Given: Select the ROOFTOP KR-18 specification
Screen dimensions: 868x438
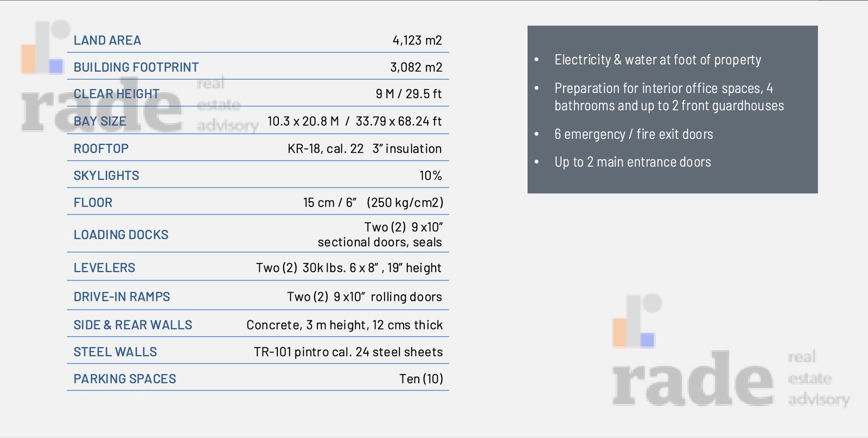Looking at the screenshot, I should (365, 149).
